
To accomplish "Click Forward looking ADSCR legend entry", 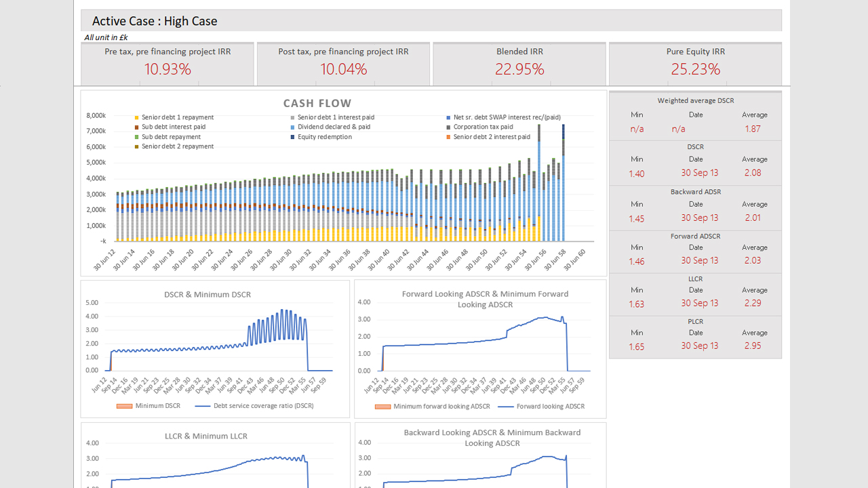I will 550,406.
